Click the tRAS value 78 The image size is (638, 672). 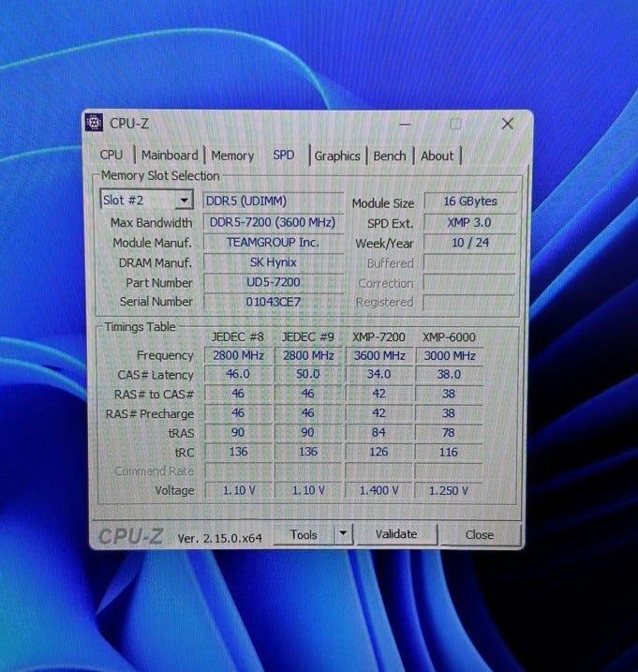click(449, 432)
